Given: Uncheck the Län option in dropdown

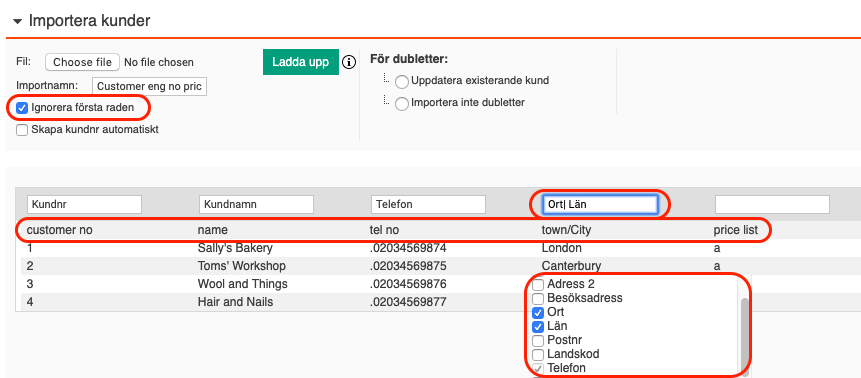Looking at the screenshot, I should (x=539, y=327).
